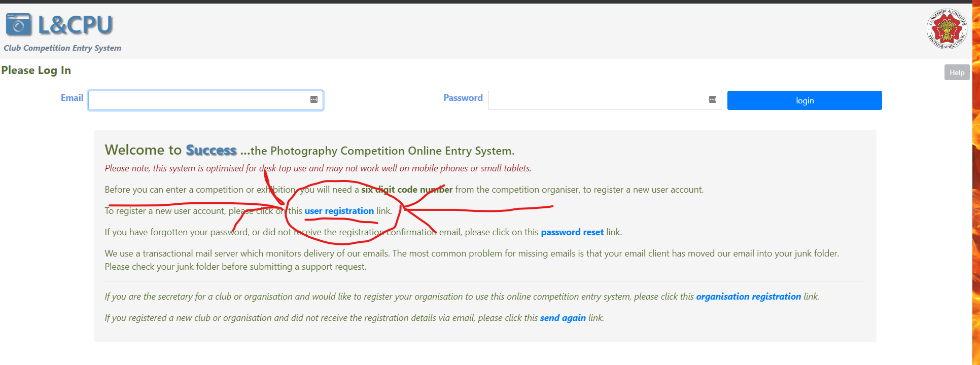980x365 pixels.
Task: Open the Help button
Action: (957, 72)
